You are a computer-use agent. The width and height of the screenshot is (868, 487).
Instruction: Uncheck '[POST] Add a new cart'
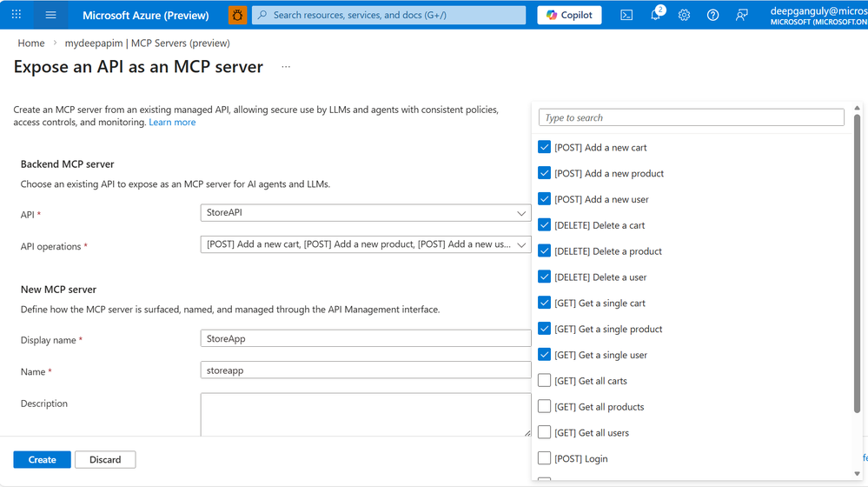[x=545, y=147]
